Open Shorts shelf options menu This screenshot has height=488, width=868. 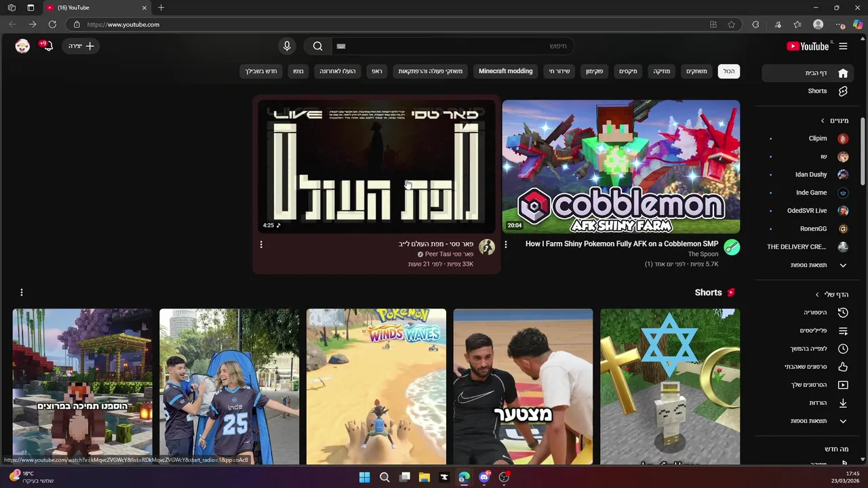pos(22,292)
